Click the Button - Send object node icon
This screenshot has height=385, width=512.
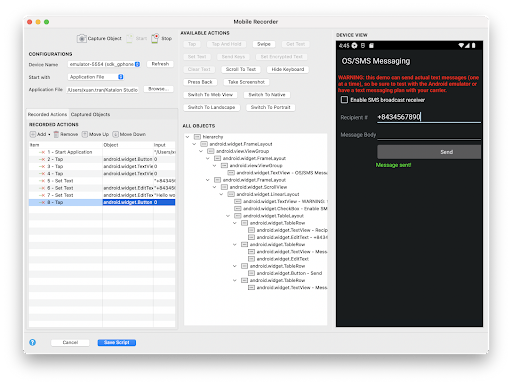click(251, 273)
